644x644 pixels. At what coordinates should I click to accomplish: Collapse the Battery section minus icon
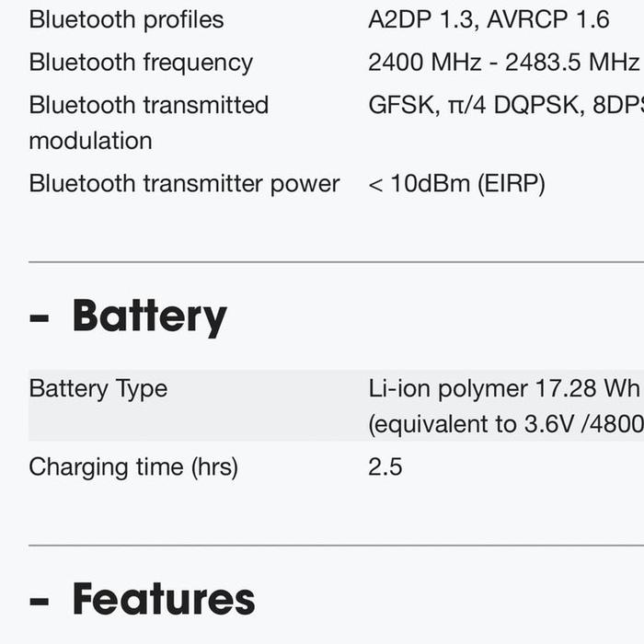click(39, 318)
